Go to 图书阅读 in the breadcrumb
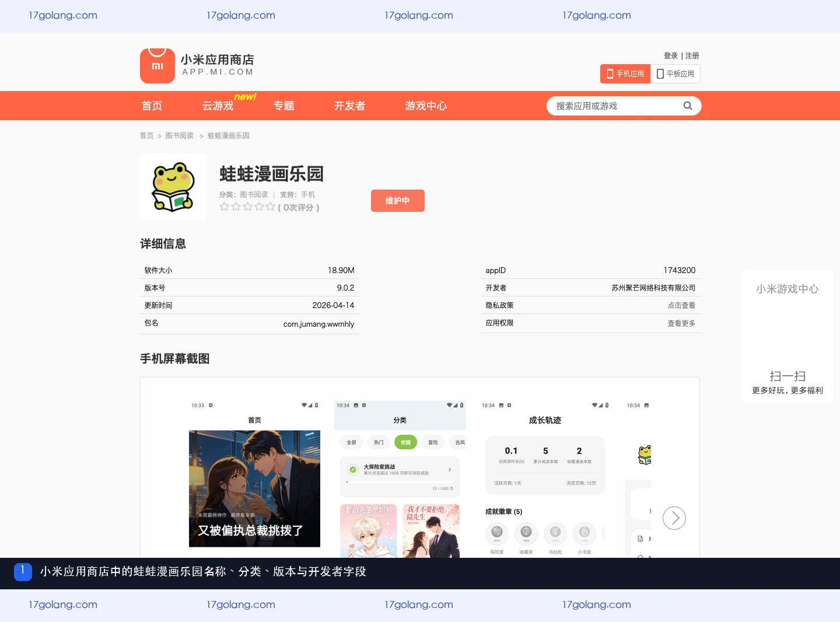Viewport: 840px width, 622px height. click(x=180, y=135)
